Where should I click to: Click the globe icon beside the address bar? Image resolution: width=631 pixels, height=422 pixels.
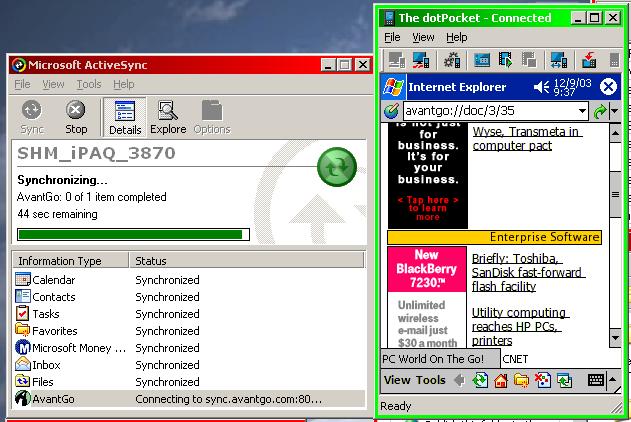pyautogui.click(x=391, y=111)
